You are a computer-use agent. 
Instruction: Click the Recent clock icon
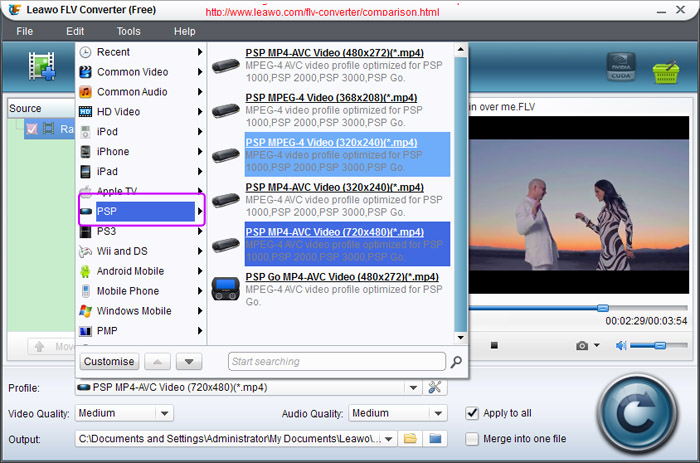tap(85, 52)
